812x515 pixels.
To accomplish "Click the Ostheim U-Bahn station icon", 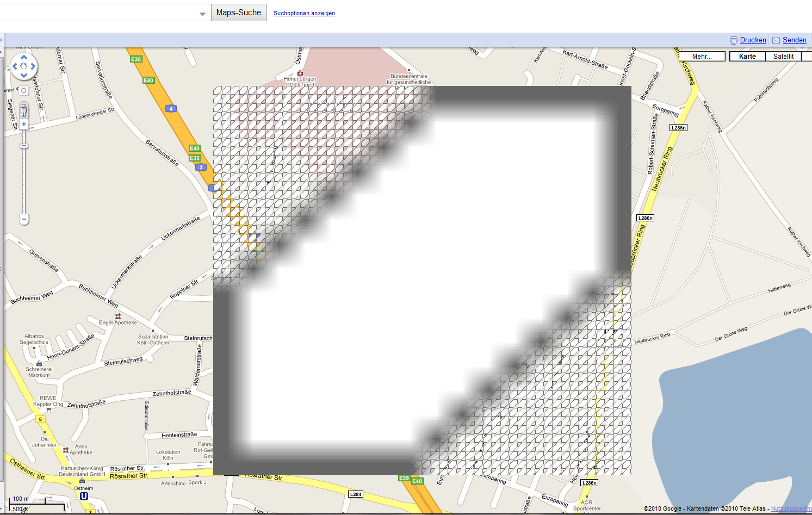I will tap(84, 496).
